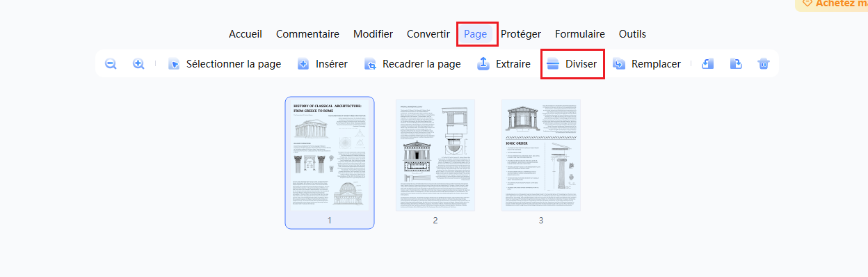Select the Page tab

point(476,33)
